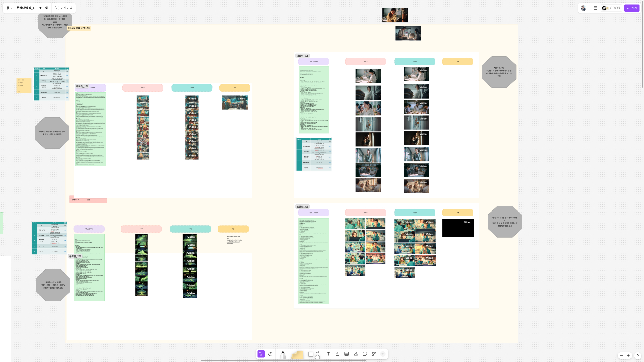Open the section tool options
This screenshot has height=362, width=644.
coord(338,354)
